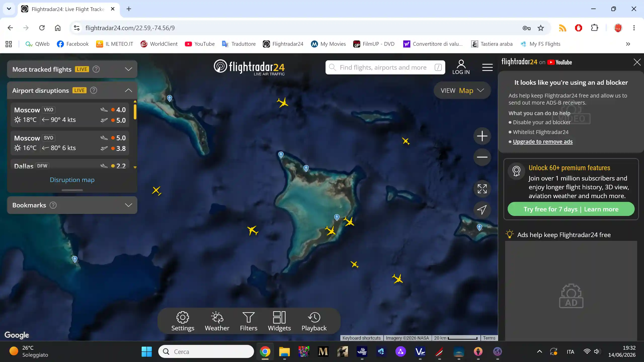Screen dimensions: 644x362
Task: Select the Moscow VKO disruption card
Action: click(70, 115)
